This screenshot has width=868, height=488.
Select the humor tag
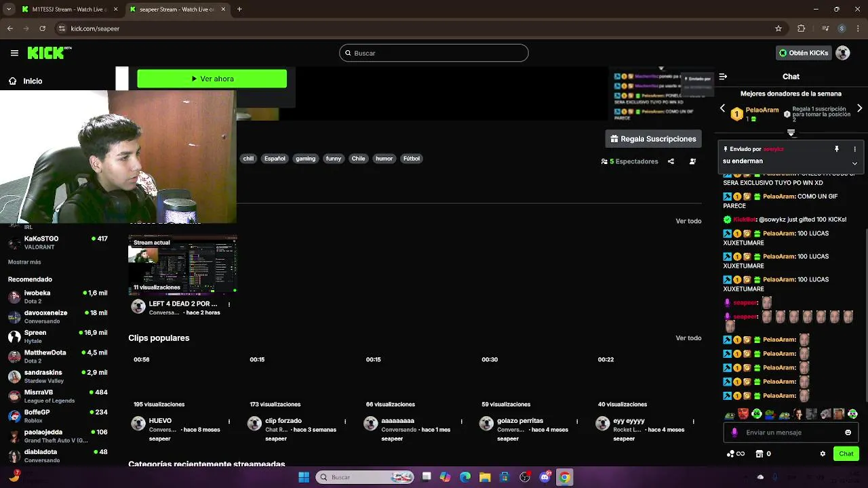click(x=384, y=159)
